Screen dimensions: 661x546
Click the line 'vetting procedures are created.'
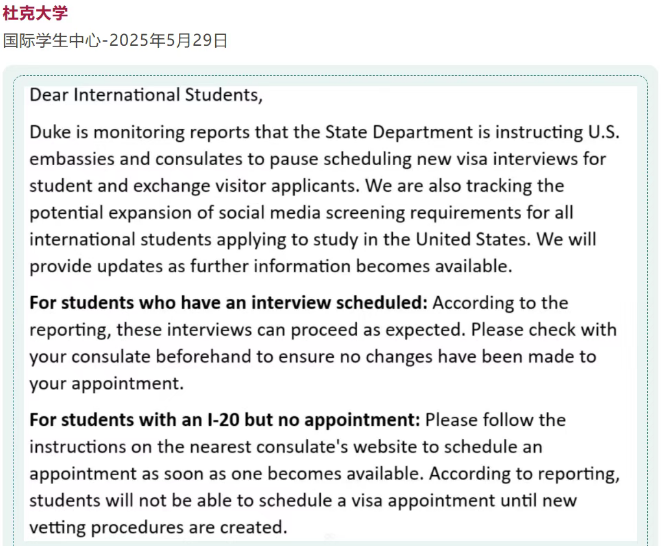coord(159,527)
